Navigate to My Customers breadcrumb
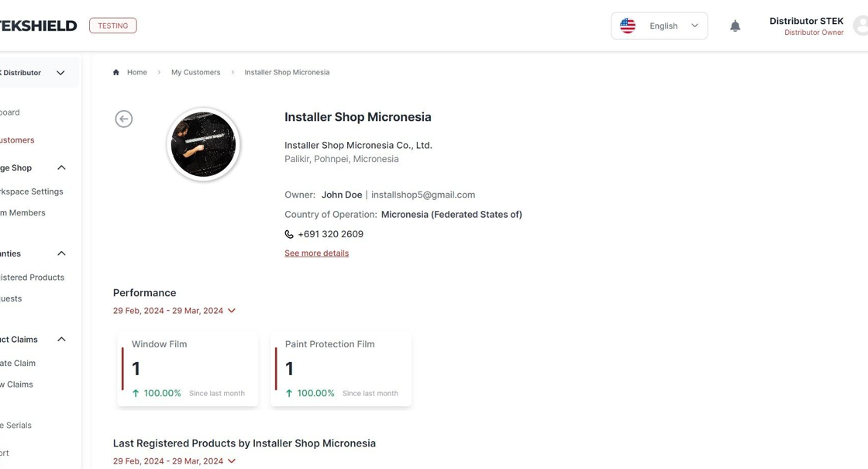Viewport: 868px width, 469px height. [x=195, y=73]
